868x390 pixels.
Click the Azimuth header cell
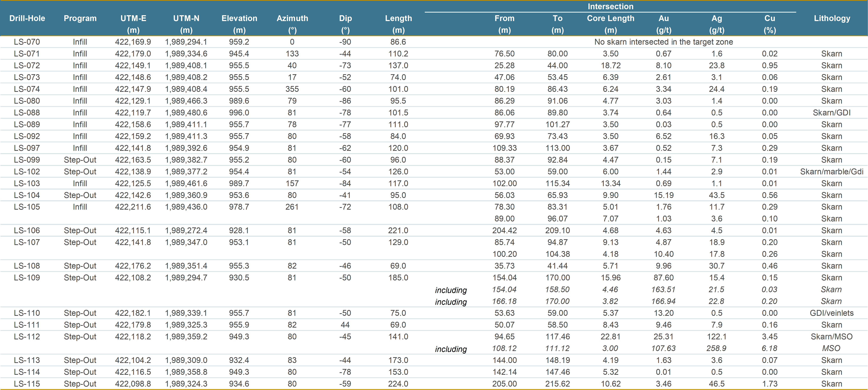293,18
